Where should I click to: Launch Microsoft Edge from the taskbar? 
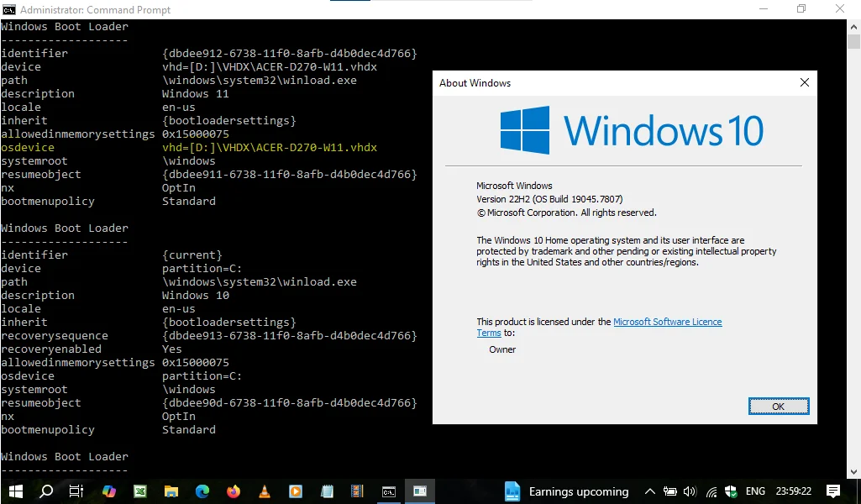[202, 491]
